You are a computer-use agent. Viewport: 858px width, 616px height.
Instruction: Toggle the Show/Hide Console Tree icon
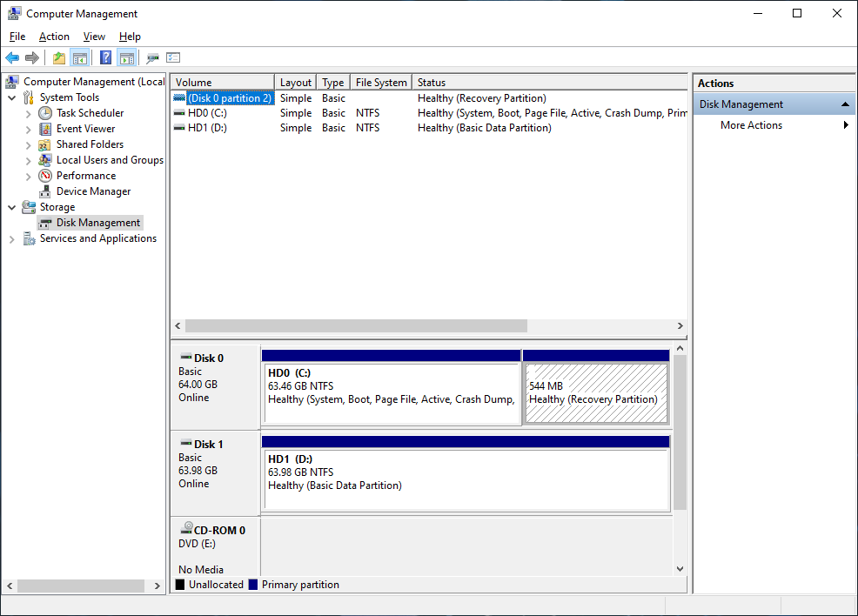coord(80,57)
